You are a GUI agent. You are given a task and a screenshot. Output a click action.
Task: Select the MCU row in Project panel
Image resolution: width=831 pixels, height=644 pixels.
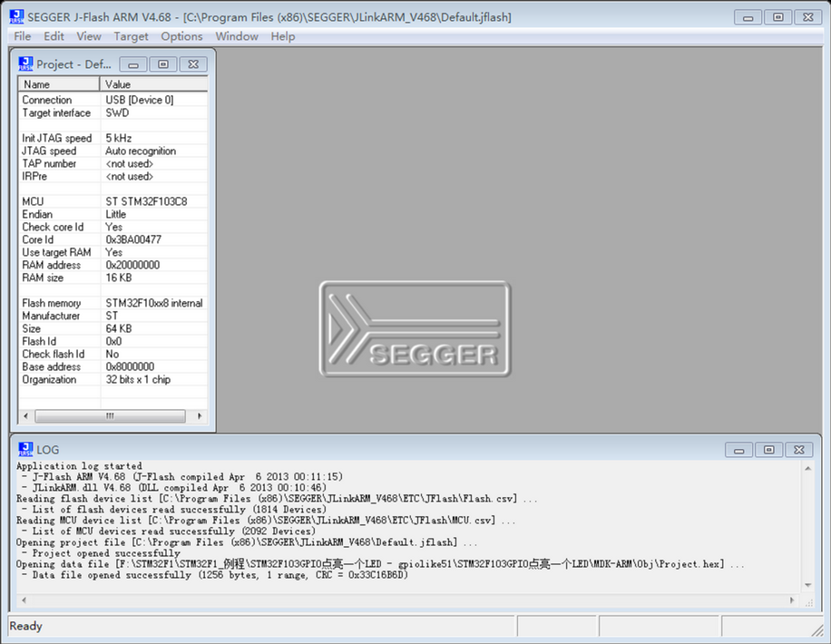[33, 201]
